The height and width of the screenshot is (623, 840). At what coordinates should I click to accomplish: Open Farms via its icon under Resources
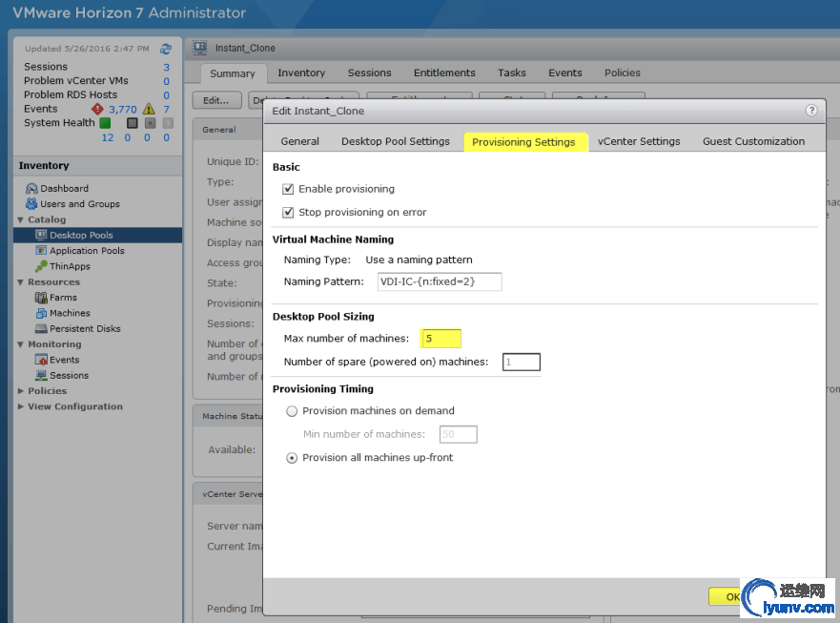41,297
